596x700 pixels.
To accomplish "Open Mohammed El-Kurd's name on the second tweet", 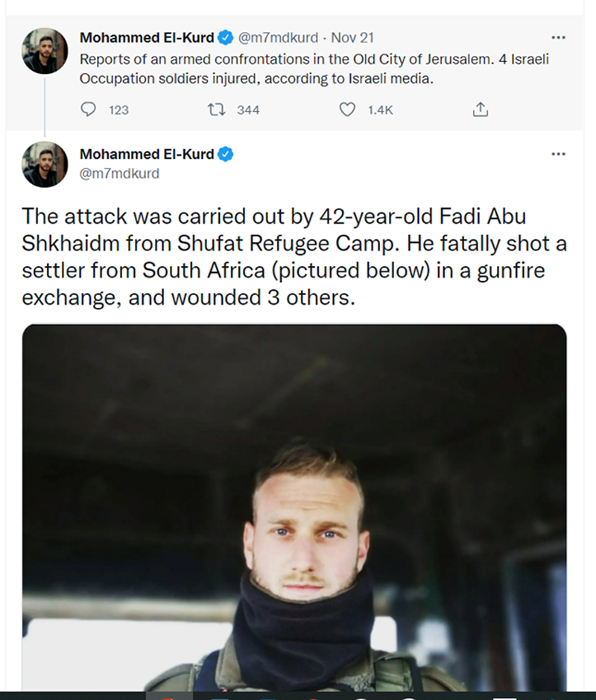I will [x=147, y=154].
